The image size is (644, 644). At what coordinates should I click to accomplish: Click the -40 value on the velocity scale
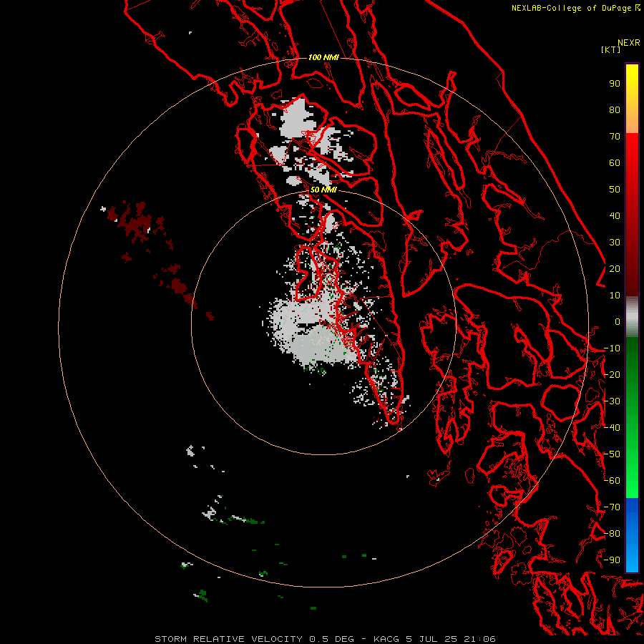pos(612,428)
